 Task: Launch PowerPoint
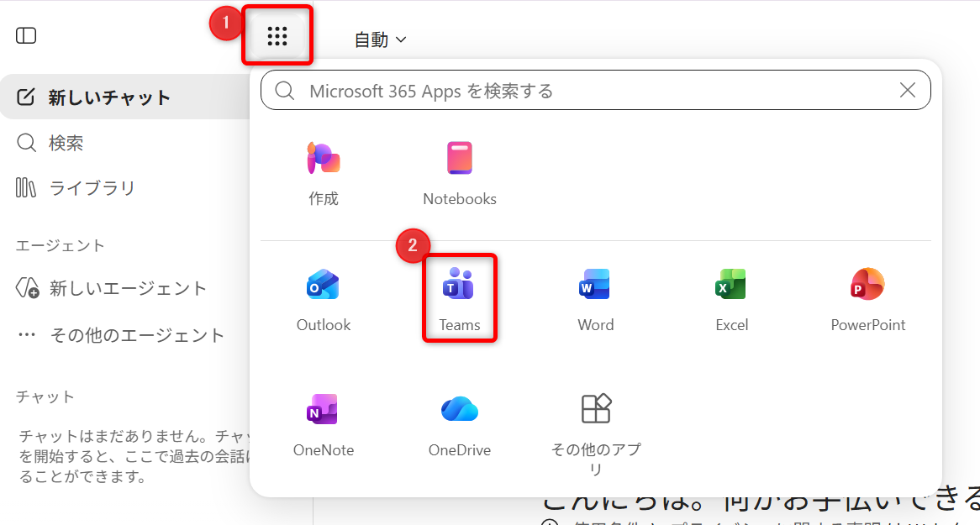(x=867, y=299)
